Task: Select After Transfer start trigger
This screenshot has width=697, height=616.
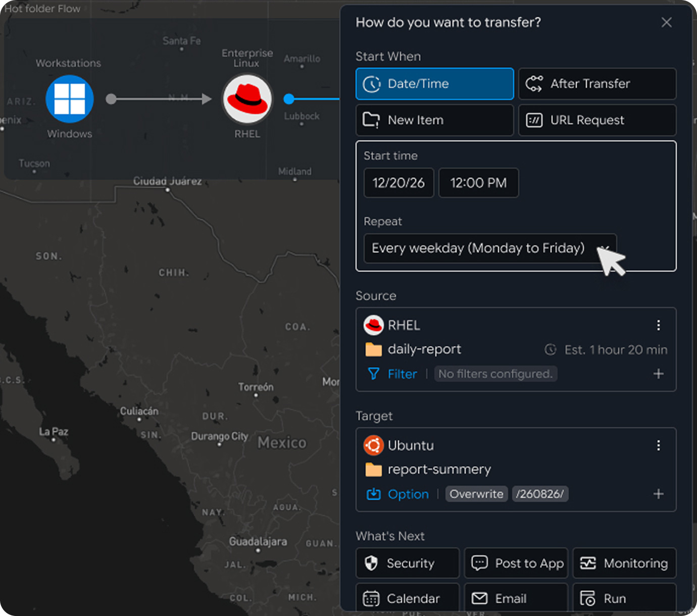Action: (598, 84)
